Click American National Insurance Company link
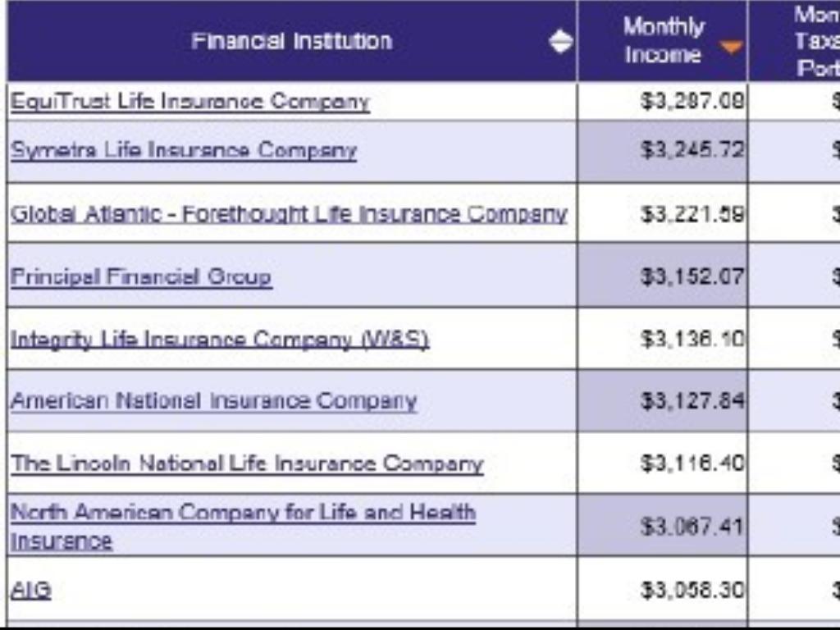The width and height of the screenshot is (840, 630). pos(213,401)
